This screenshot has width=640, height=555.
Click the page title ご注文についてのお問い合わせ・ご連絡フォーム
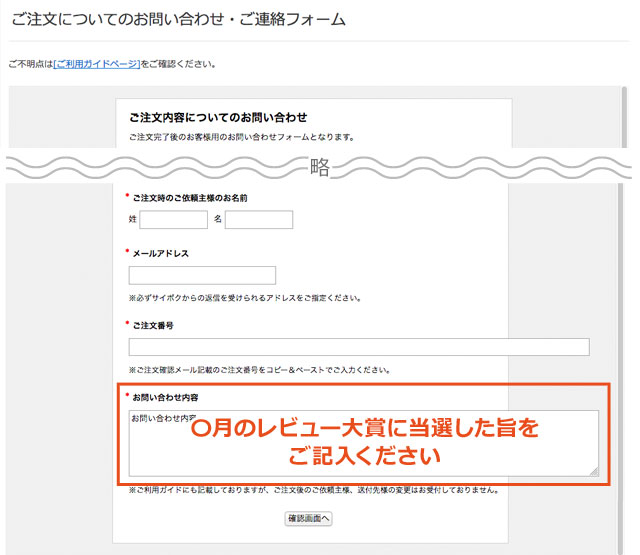178,19
